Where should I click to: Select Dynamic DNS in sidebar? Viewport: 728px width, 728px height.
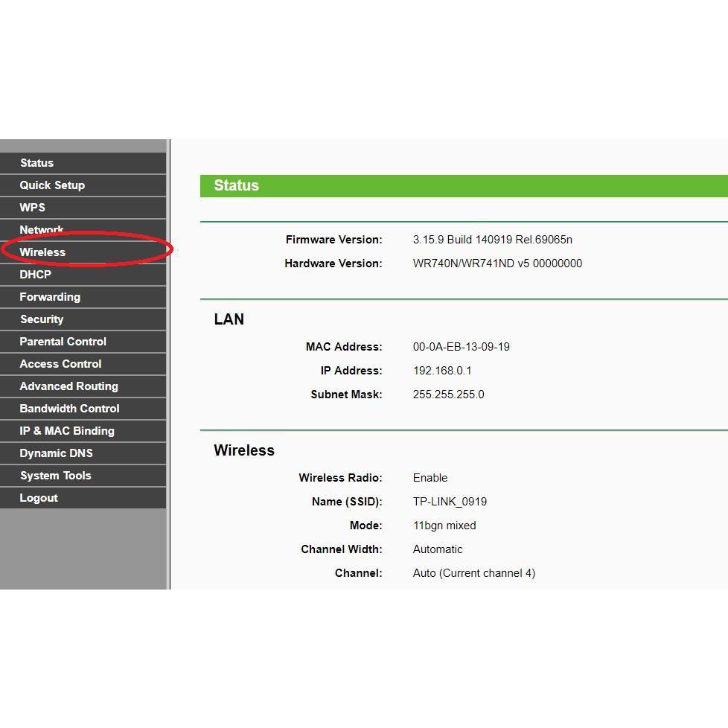[56, 453]
